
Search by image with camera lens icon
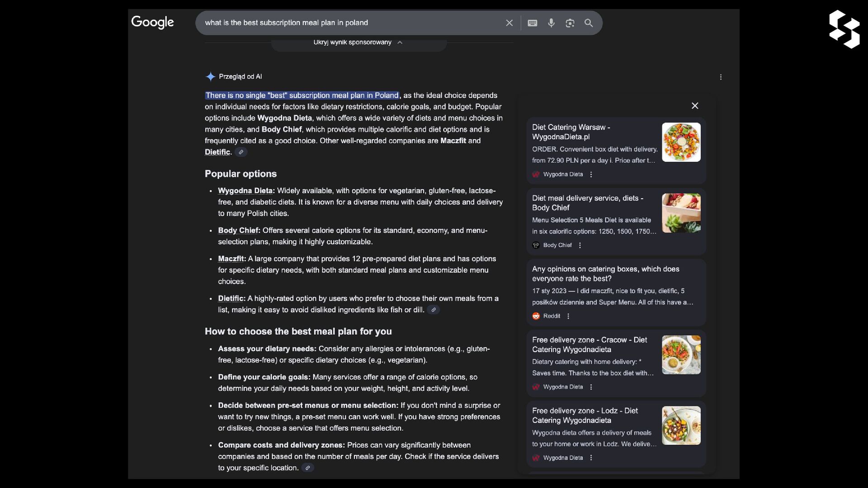click(x=570, y=23)
